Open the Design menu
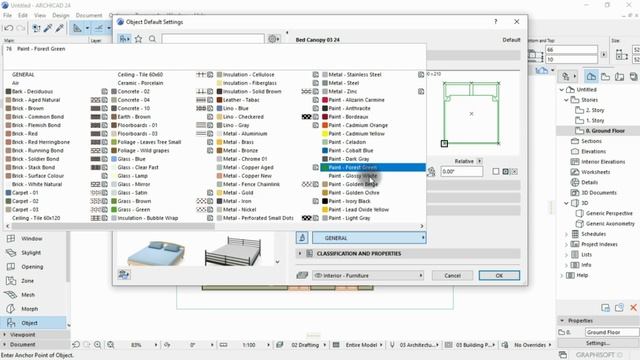The width and height of the screenshot is (640, 360). 61,15
